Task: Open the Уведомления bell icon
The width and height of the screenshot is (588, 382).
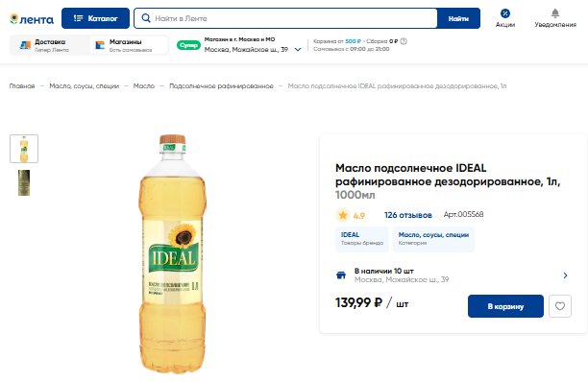Action: point(555,13)
